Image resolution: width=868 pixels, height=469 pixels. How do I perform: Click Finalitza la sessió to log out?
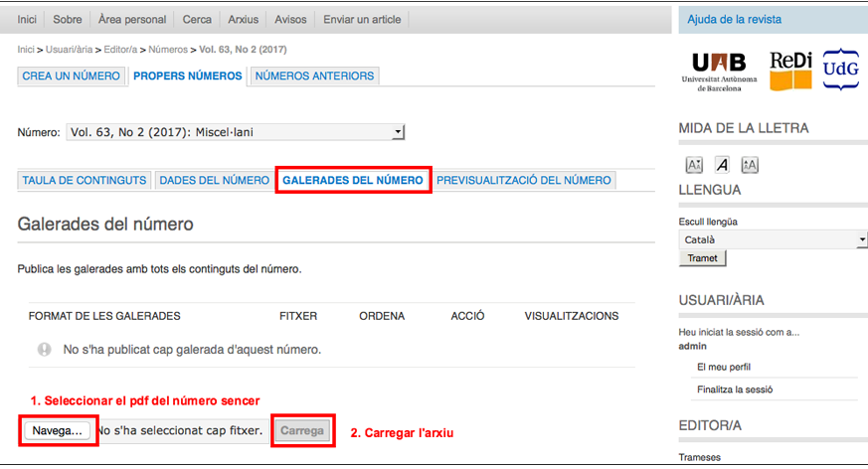(x=735, y=390)
